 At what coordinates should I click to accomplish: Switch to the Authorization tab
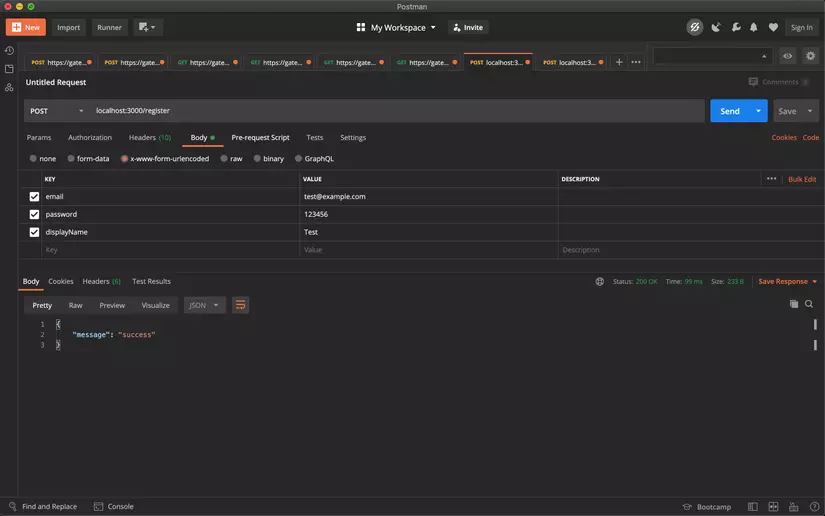pyautogui.click(x=90, y=137)
